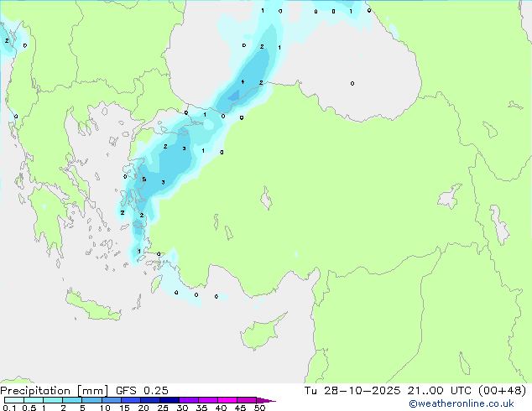The height and width of the screenshot is (411, 532).
Task: Click the island of Cyprus on the map
Action: pos(261,333)
